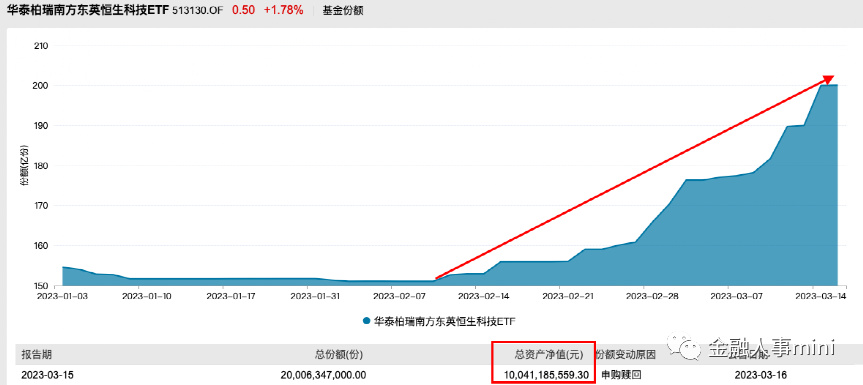Click y-axis label 180
This screenshot has height=385, width=863.
click(41, 166)
